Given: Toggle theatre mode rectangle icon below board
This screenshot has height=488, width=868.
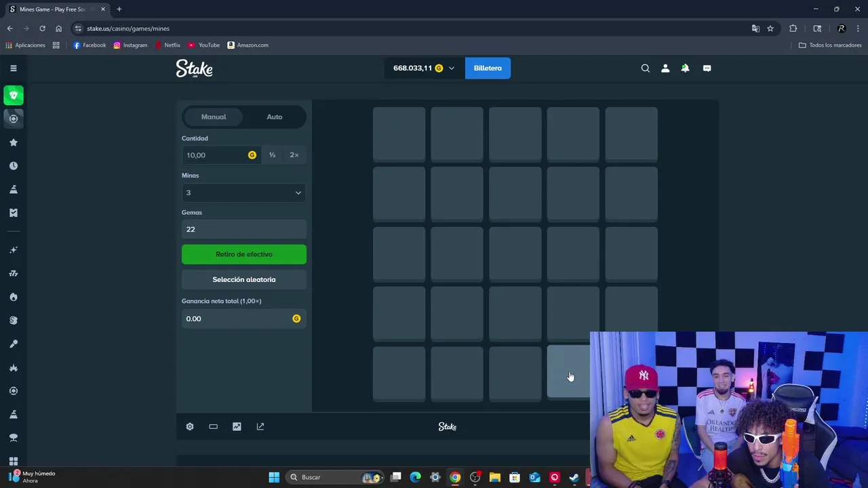Looking at the screenshot, I should [x=213, y=426].
